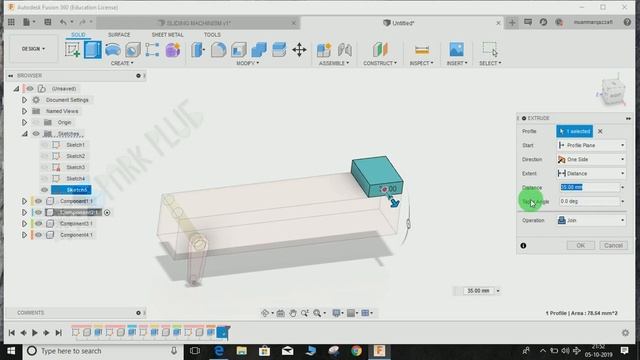Select the Window Selection tool
This screenshot has height=360, width=640.
(x=490, y=49)
